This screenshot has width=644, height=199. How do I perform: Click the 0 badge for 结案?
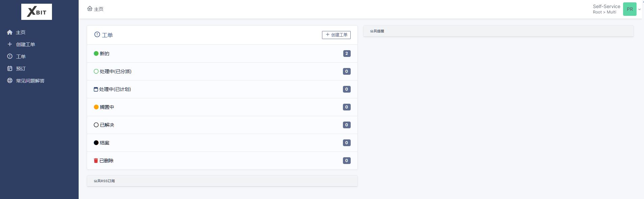click(347, 142)
